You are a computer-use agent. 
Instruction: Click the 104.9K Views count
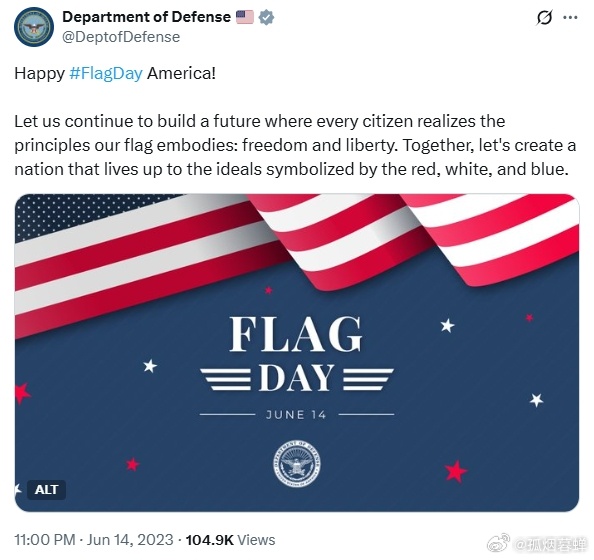coord(230,540)
